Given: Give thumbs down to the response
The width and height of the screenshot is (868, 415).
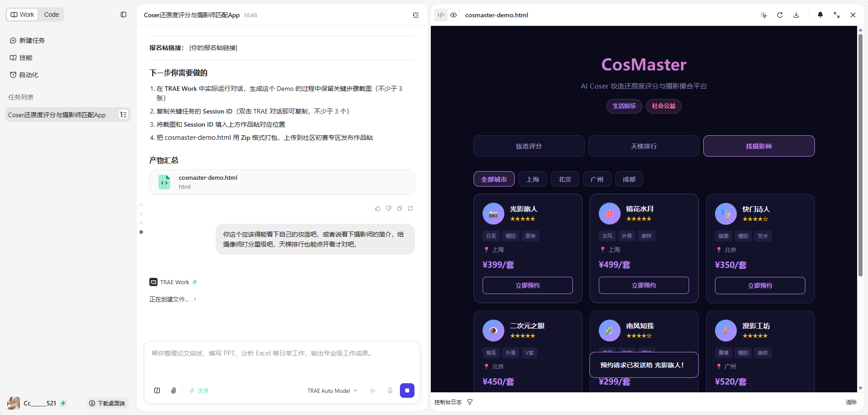Looking at the screenshot, I should click(x=389, y=208).
